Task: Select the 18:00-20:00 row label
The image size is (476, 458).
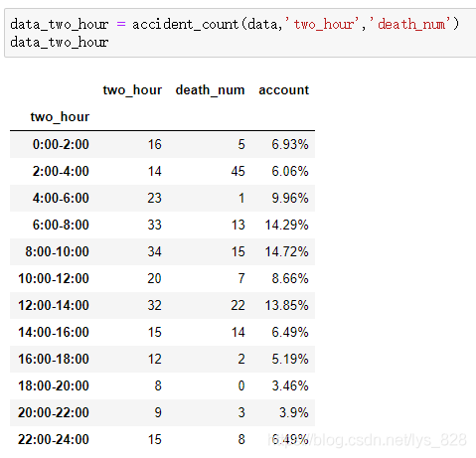Action: point(54,385)
